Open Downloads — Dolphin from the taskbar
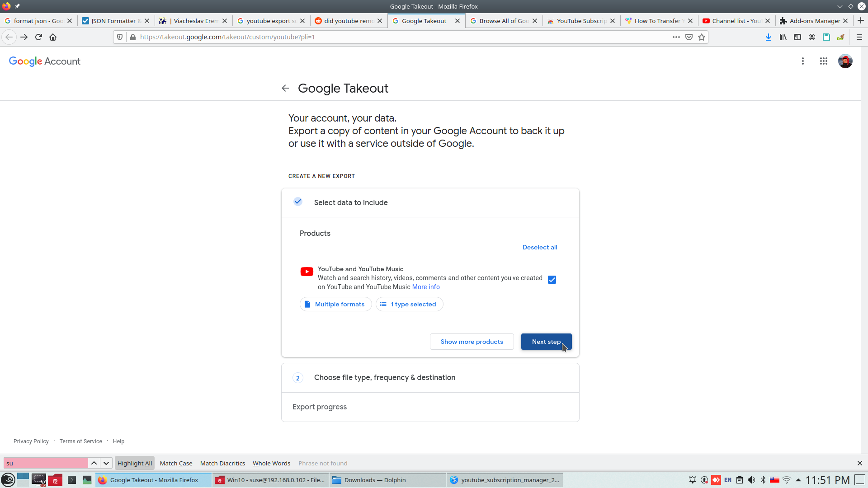Screen dimensions: 868x488 (374, 480)
